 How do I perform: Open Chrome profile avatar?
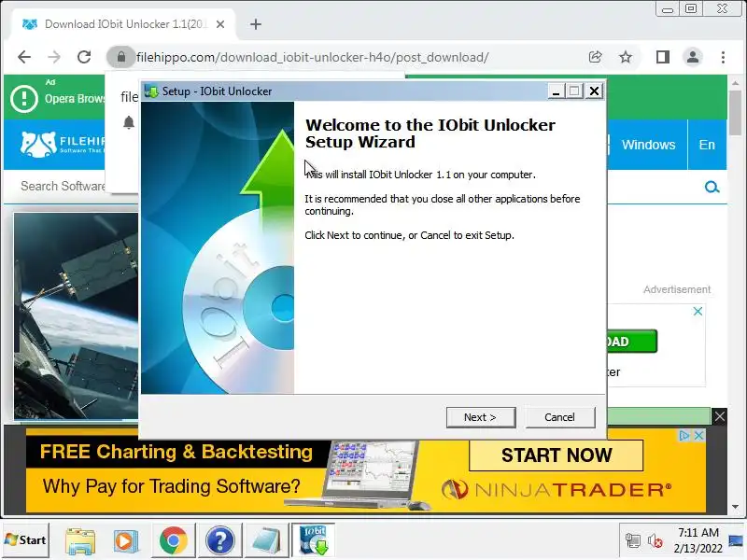[693, 57]
